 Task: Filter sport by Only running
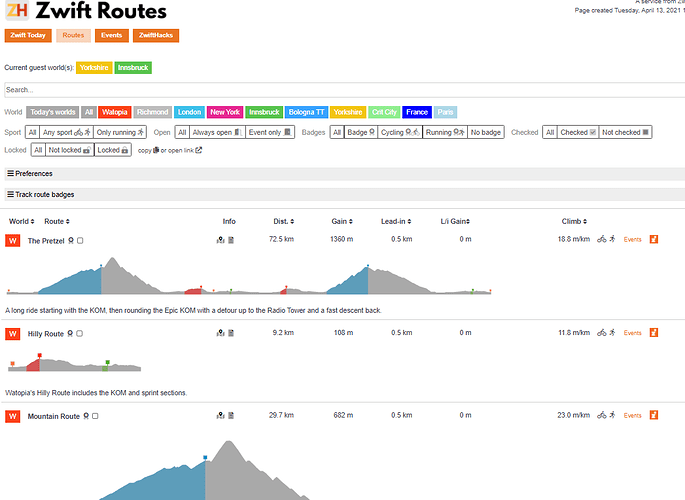click(x=120, y=132)
